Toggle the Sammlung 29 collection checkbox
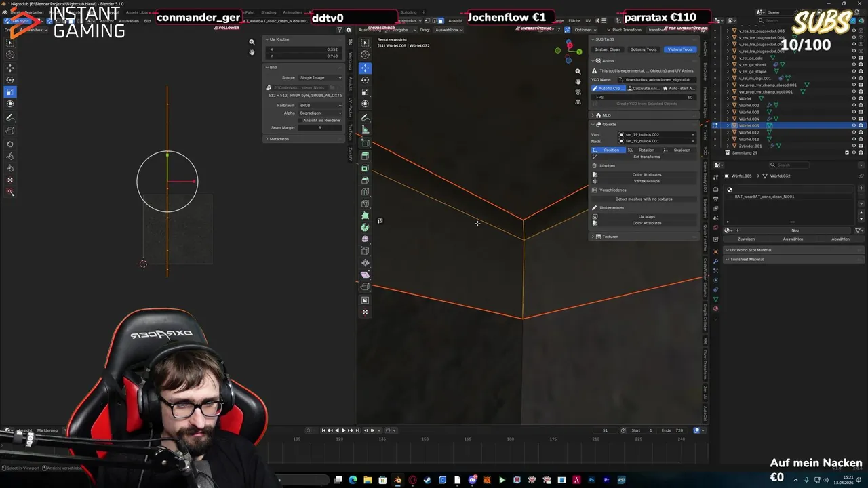Image resolution: width=868 pixels, height=488 pixels. (x=846, y=152)
